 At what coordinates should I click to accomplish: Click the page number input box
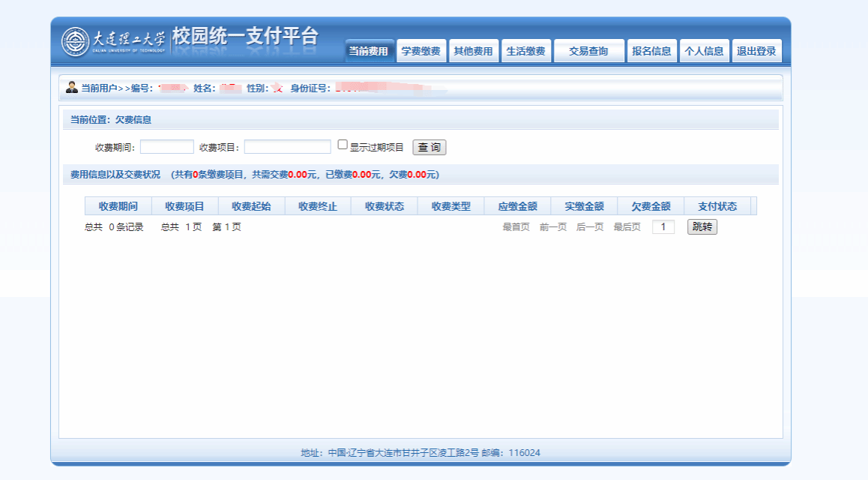(663, 227)
